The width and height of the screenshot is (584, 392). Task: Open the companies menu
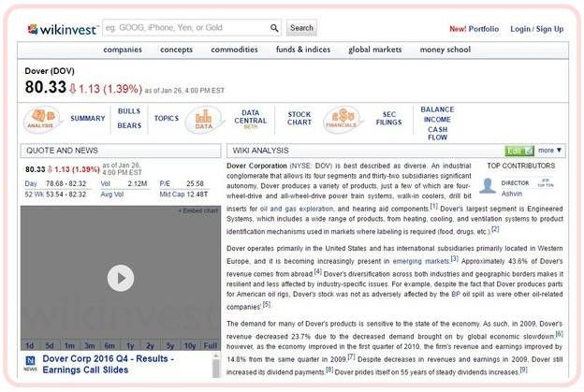coord(123,50)
